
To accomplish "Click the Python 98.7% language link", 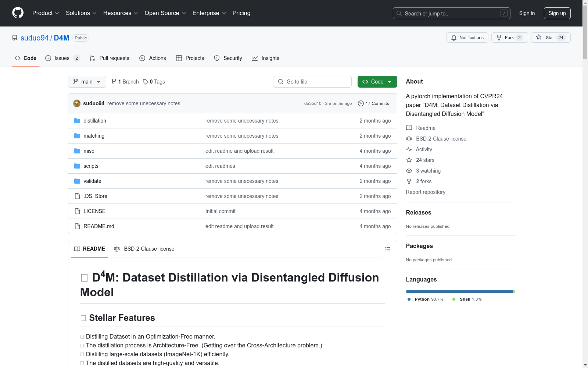I will [426, 299].
